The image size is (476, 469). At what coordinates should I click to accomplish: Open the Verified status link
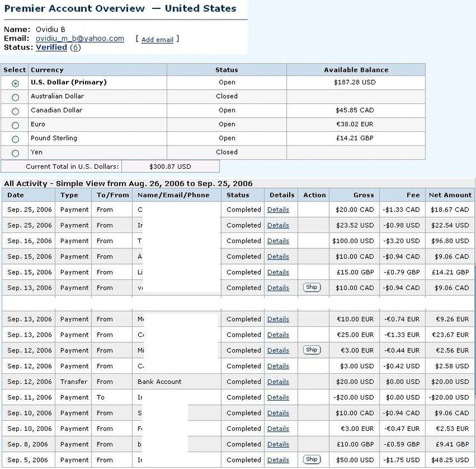[x=51, y=47]
